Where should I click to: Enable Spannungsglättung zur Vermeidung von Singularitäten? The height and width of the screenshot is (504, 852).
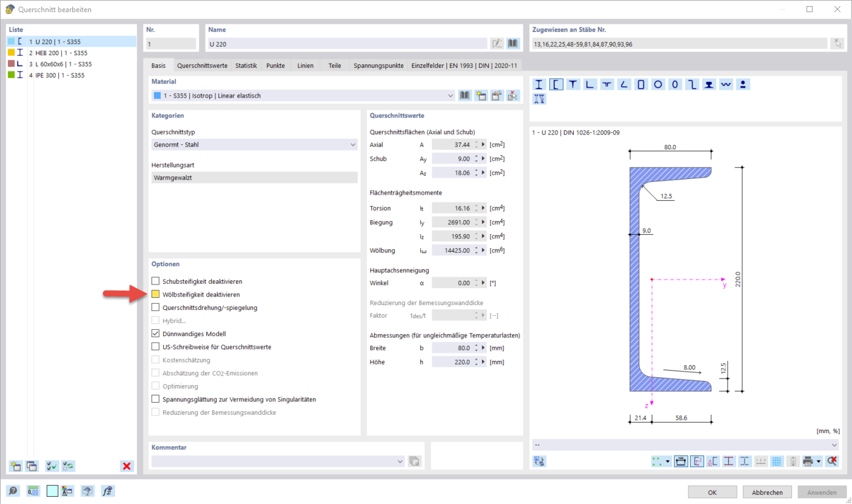pyautogui.click(x=155, y=399)
